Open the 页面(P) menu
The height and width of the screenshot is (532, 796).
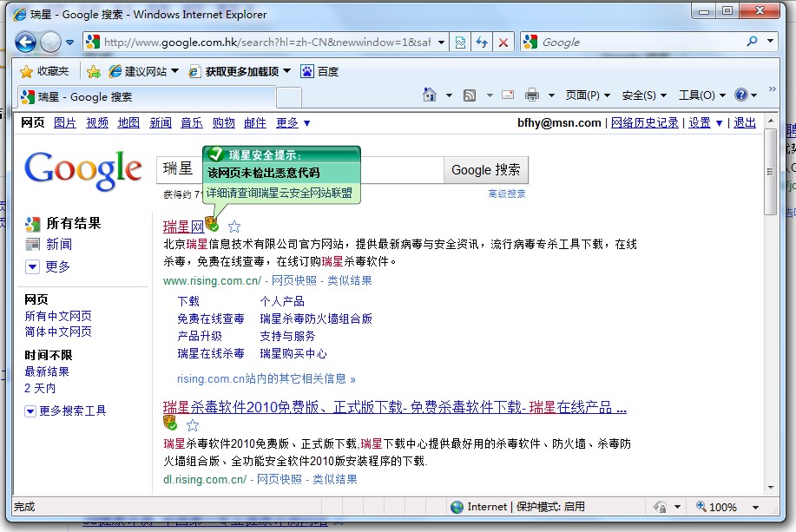pyautogui.click(x=588, y=95)
